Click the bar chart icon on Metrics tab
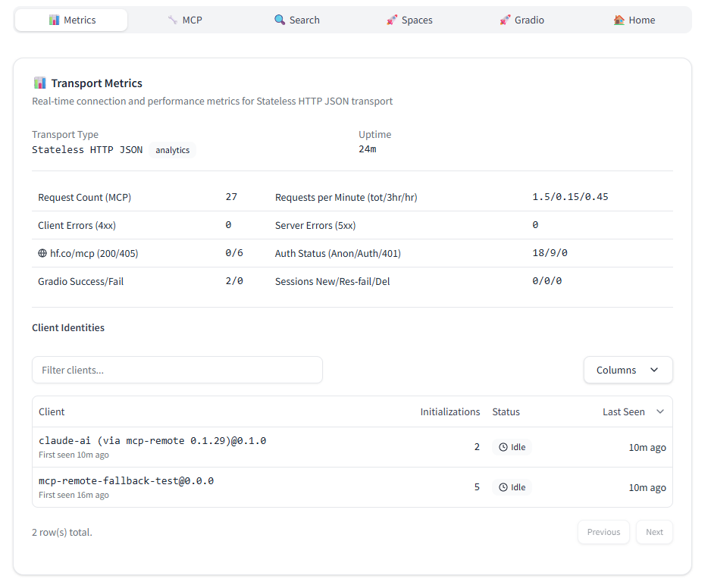This screenshot has width=711, height=588. click(x=54, y=20)
